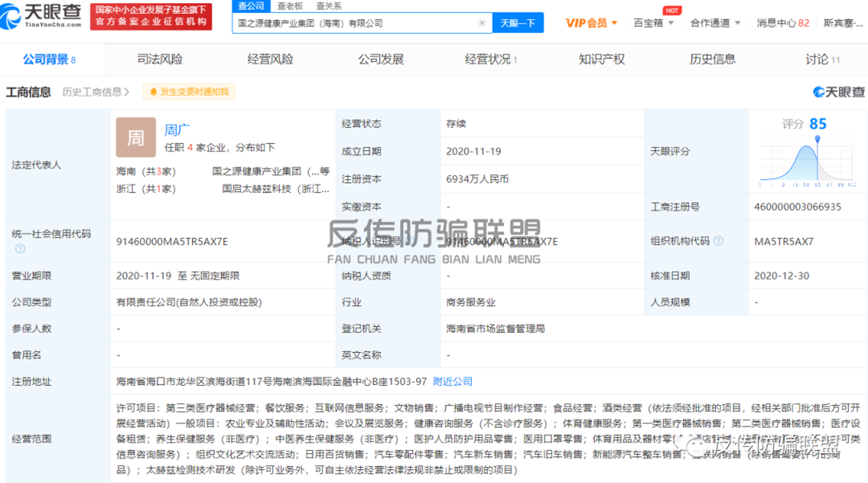Switch to the 司法风险 tab
This screenshot has width=868, height=483.
tap(160, 59)
